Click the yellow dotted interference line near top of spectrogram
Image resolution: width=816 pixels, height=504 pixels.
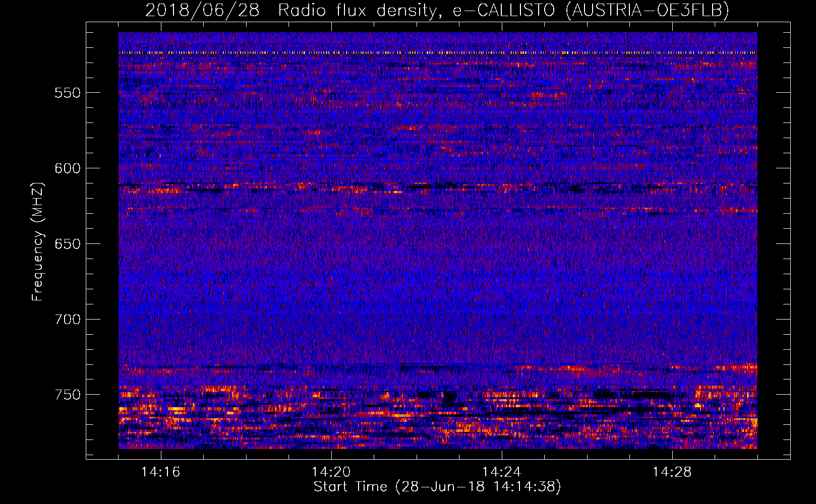coord(438,52)
